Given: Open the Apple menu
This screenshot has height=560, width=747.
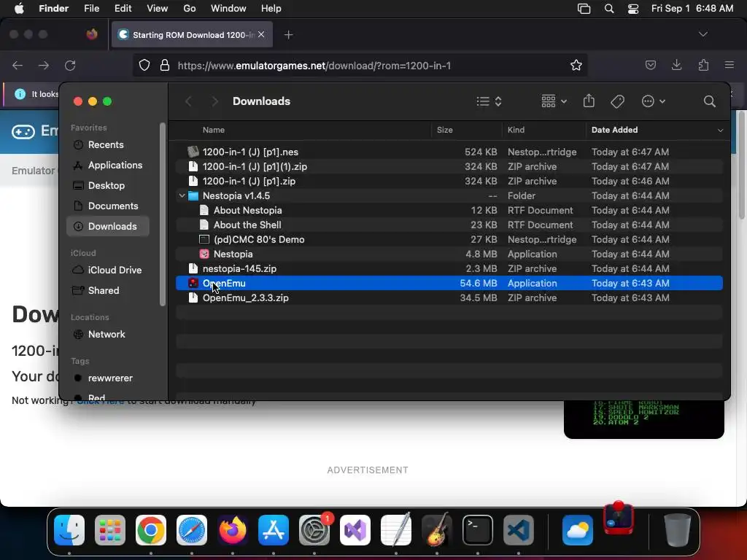Looking at the screenshot, I should pyautogui.click(x=19, y=9).
